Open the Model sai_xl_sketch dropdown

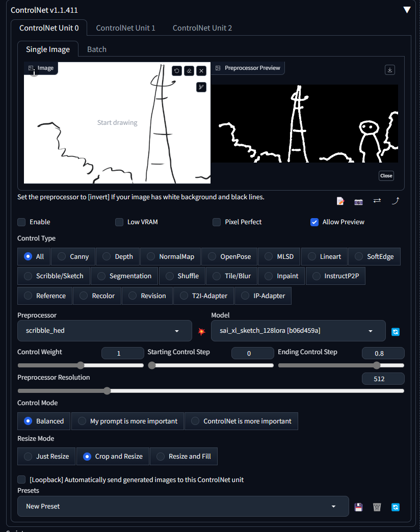(298, 331)
